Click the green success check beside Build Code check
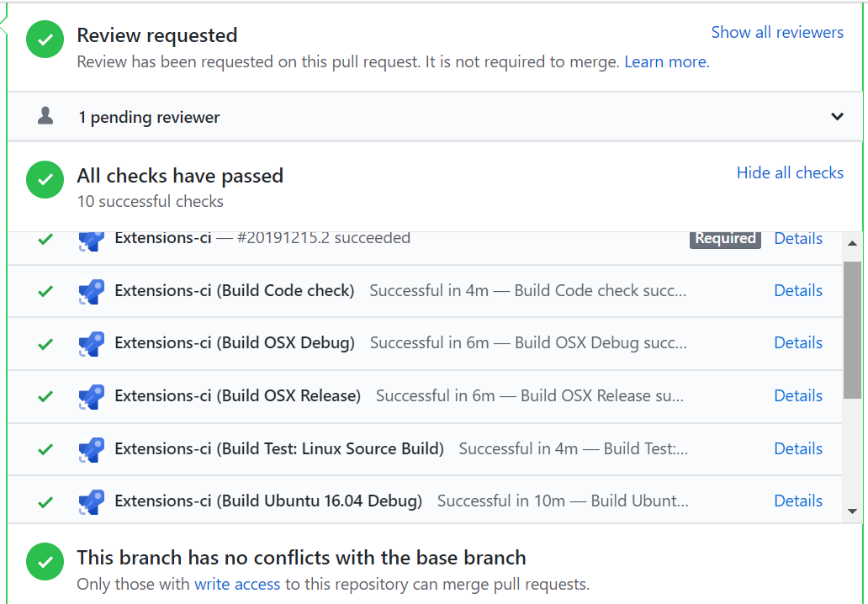868x604 pixels. [45, 290]
